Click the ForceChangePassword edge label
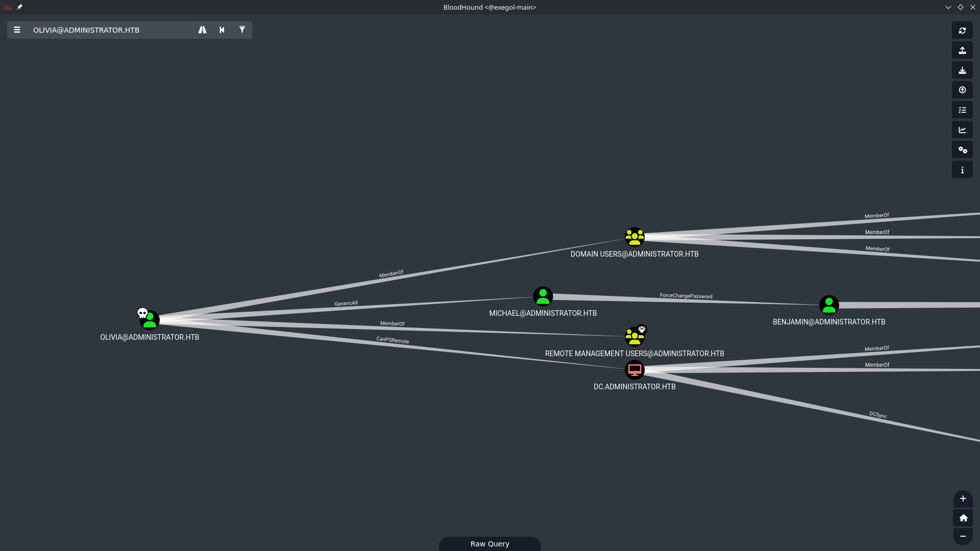980x551 pixels. (x=686, y=296)
